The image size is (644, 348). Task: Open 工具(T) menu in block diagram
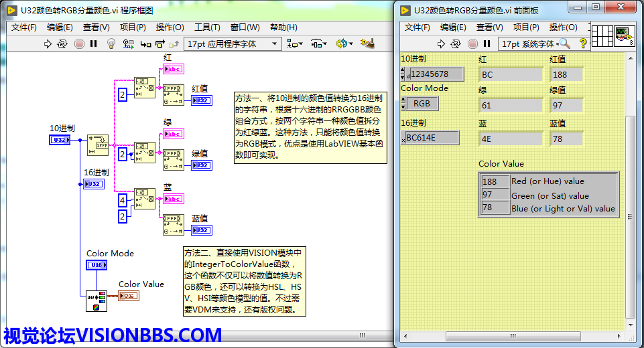(207, 27)
